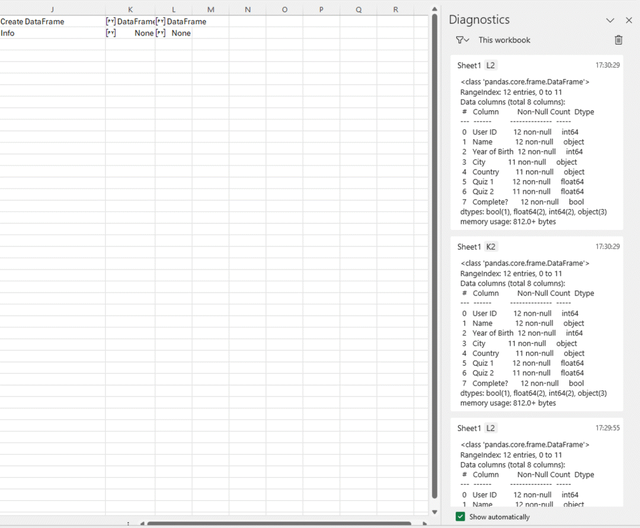Click the 'None' value in cell L2
This screenshot has height=528, width=640.
point(181,33)
